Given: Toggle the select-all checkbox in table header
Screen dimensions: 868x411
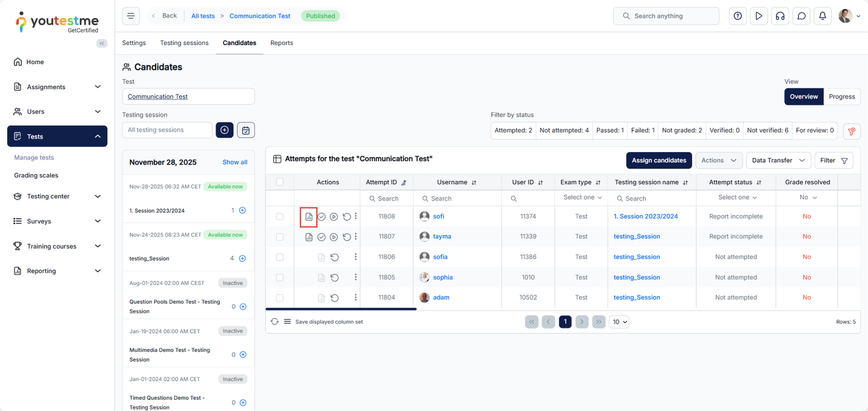Looking at the screenshot, I should click(x=280, y=182).
